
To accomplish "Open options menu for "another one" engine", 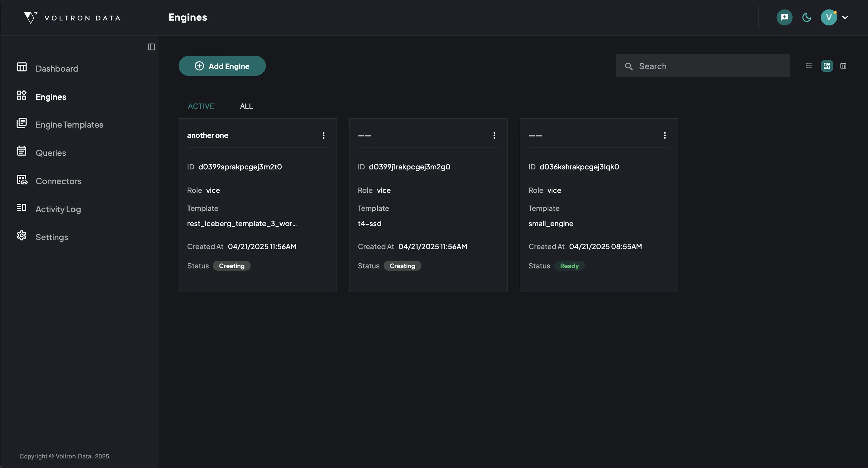I will [323, 135].
